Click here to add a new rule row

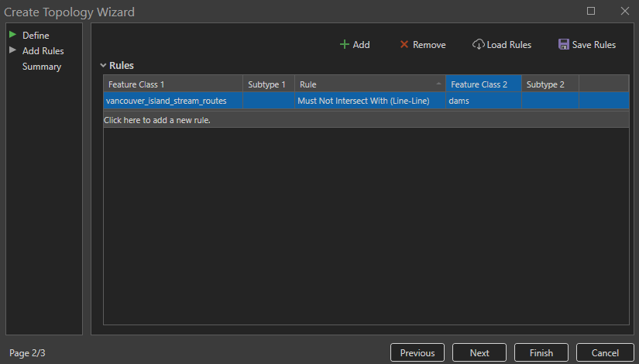click(x=157, y=120)
